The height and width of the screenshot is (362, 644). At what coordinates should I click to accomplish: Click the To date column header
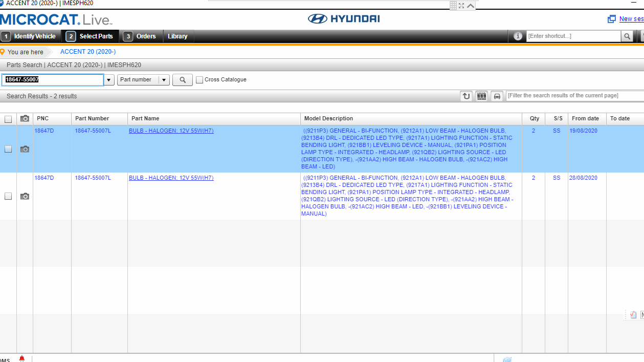click(x=625, y=119)
